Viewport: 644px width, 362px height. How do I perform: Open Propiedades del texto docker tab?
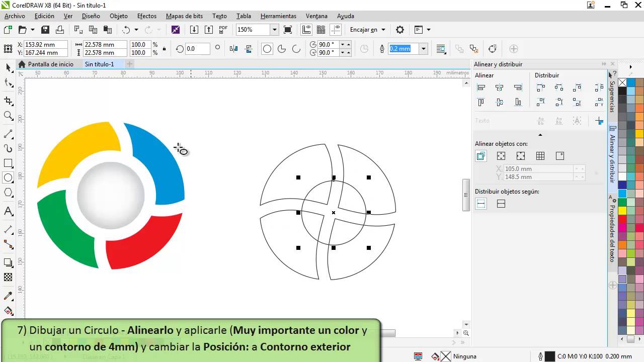point(612,229)
